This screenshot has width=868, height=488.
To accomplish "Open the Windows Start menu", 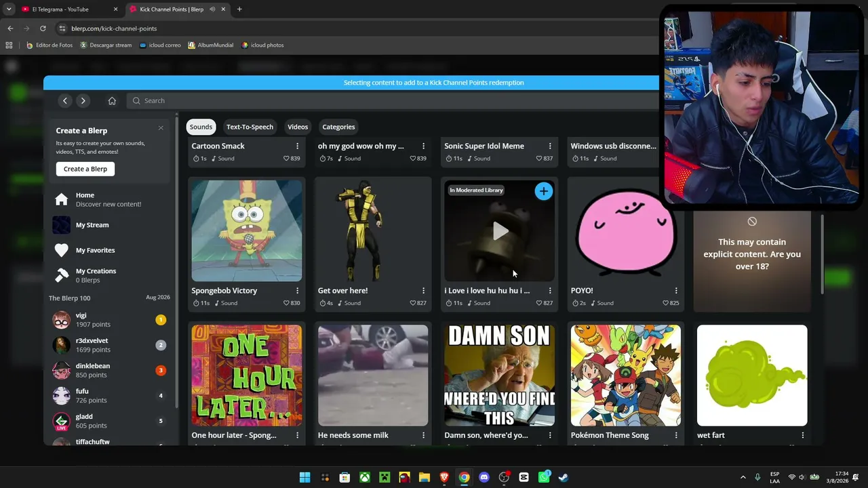I will pyautogui.click(x=305, y=477).
